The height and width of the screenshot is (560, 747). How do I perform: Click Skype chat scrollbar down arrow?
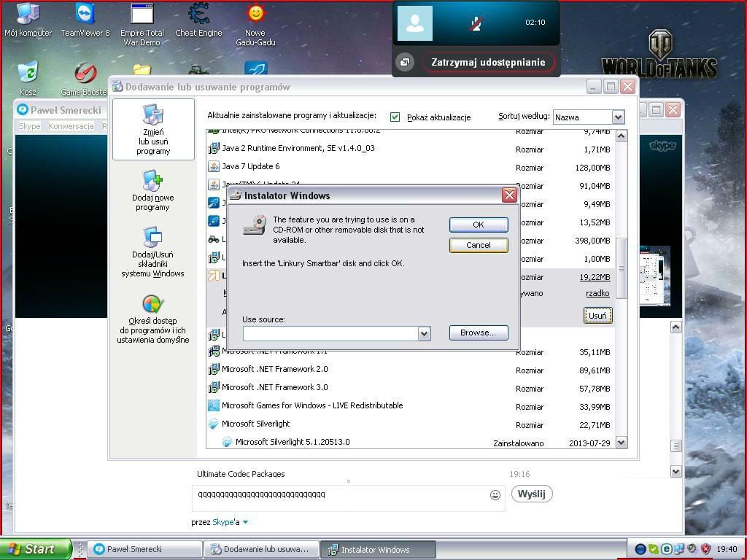point(676,472)
